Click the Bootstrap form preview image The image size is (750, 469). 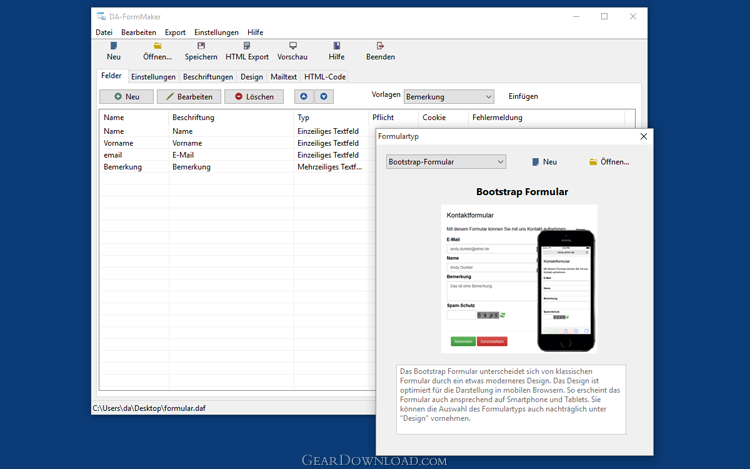tap(519, 278)
